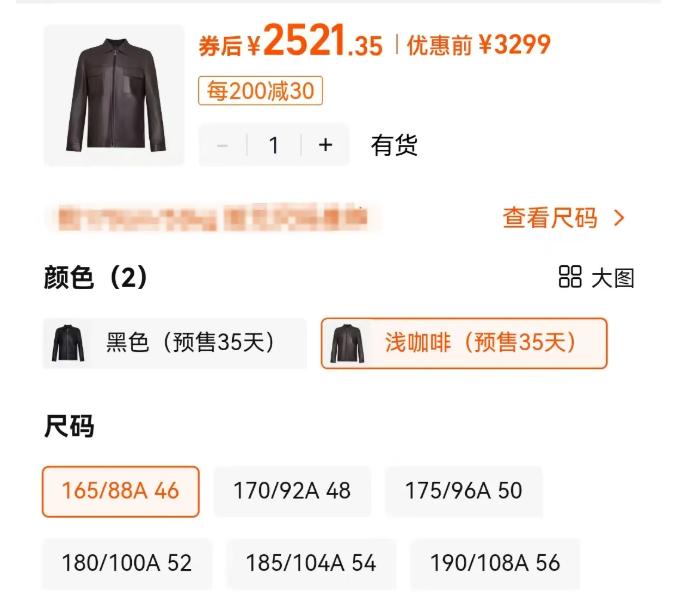Tap the 每200减30 coupon tag
This screenshot has width=678, height=600.
260,91
